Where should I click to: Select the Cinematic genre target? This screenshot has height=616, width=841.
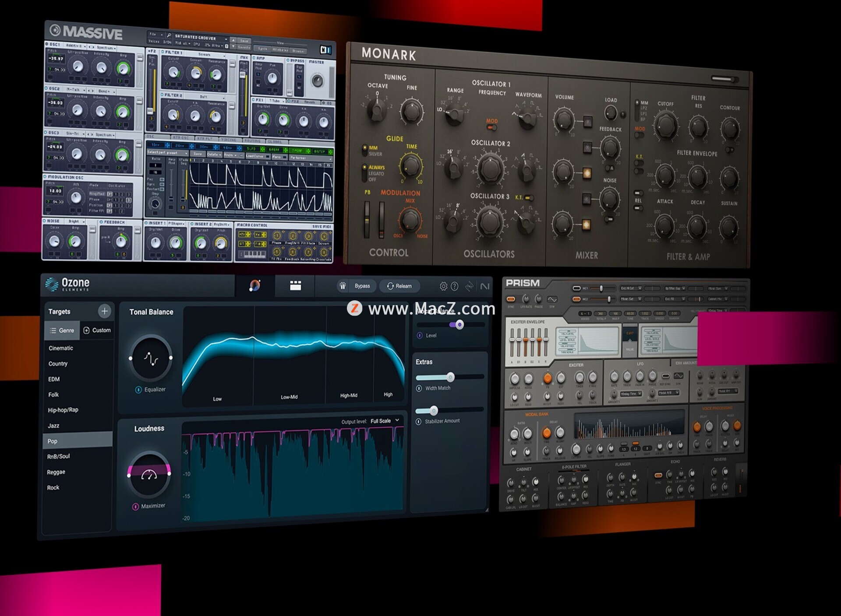[61, 348]
